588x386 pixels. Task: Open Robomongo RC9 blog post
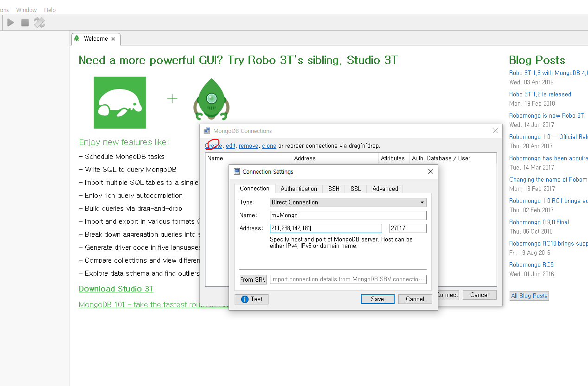pos(531,265)
